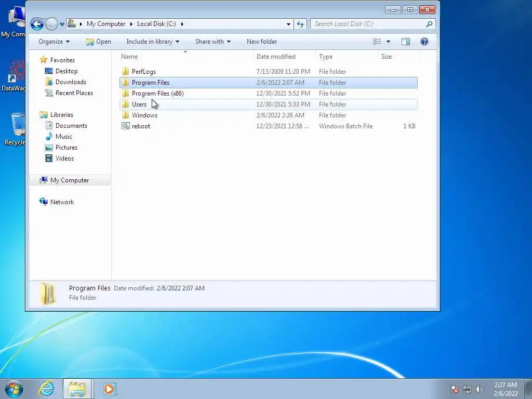This screenshot has width=532, height=399.
Task: Select Local Disk (C:) breadcrumb
Action: (156, 24)
